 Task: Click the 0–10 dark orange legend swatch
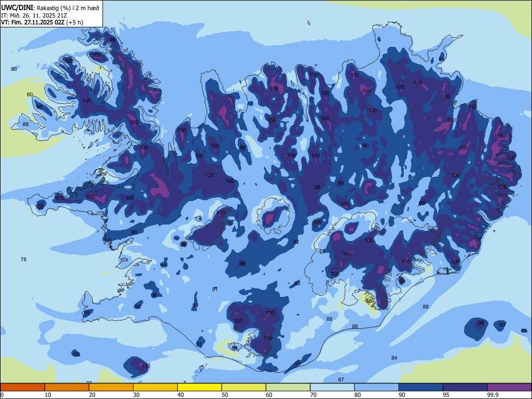coord(22,387)
